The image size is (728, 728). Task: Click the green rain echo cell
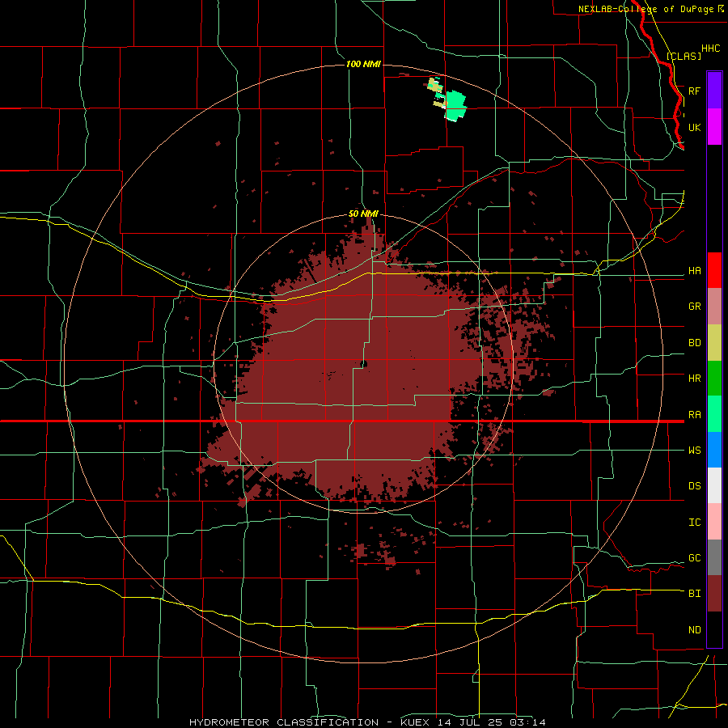point(455,106)
